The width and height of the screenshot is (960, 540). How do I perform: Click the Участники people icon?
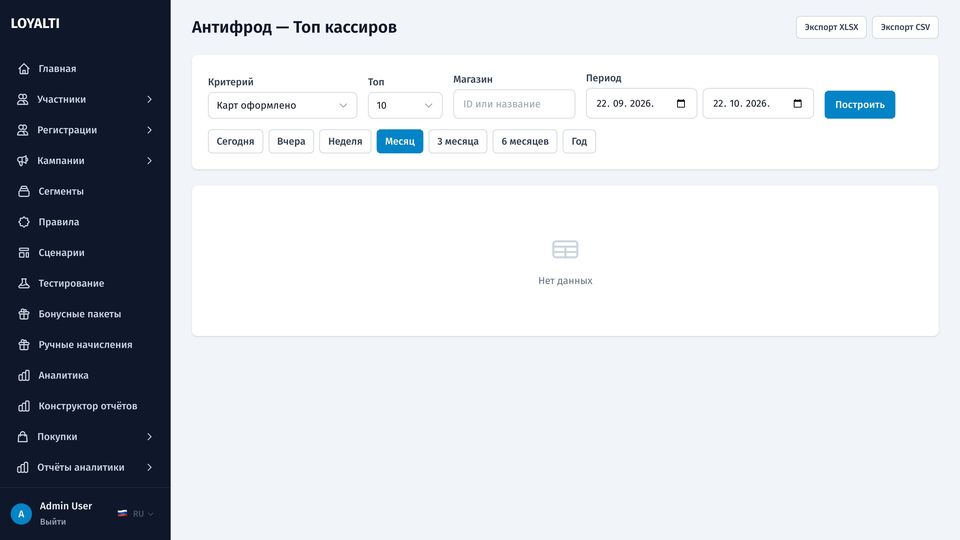pyautogui.click(x=23, y=99)
